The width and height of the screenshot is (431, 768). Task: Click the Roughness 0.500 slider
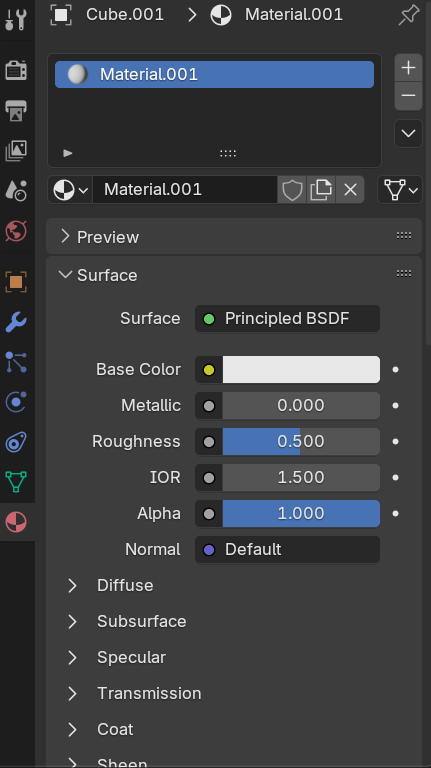click(x=301, y=441)
